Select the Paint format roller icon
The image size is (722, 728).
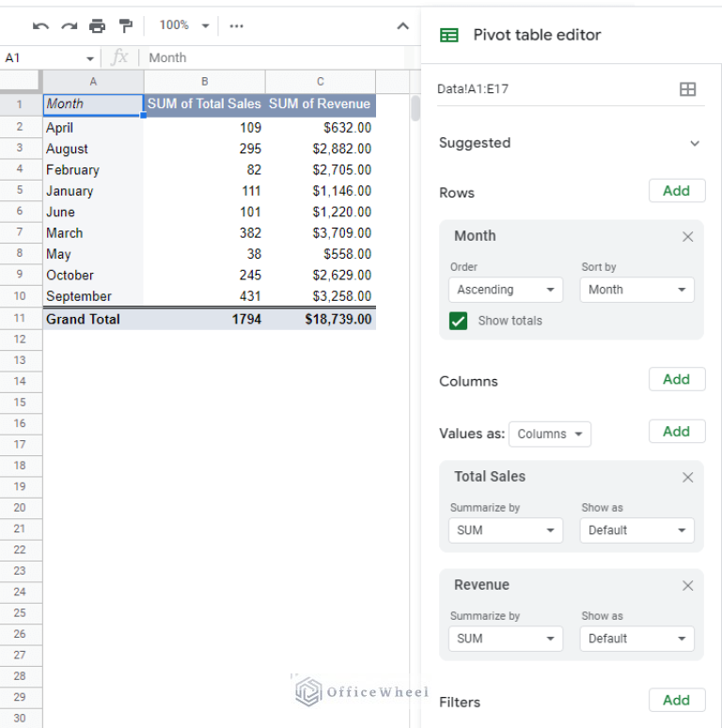click(125, 26)
